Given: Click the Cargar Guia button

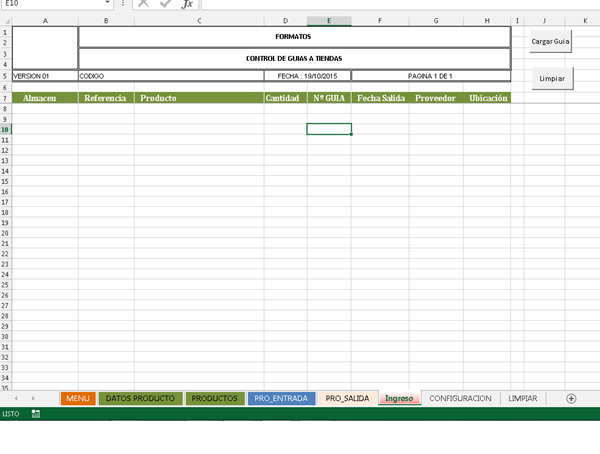Looking at the screenshot, I should (x=550, y=42).
